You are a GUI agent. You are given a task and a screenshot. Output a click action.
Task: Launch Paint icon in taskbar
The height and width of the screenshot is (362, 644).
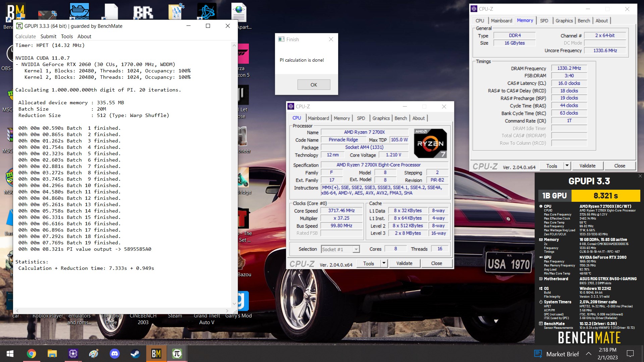pos(94,354)
